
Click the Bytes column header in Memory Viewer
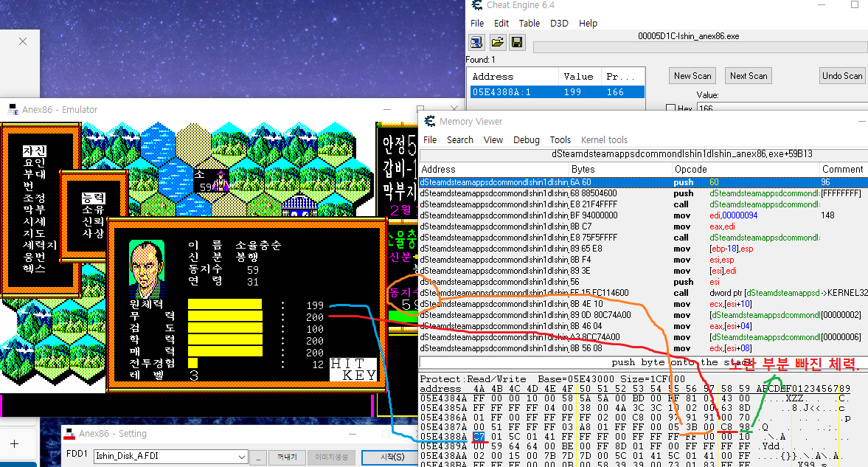pyautogui.click(x=620, y=170)
